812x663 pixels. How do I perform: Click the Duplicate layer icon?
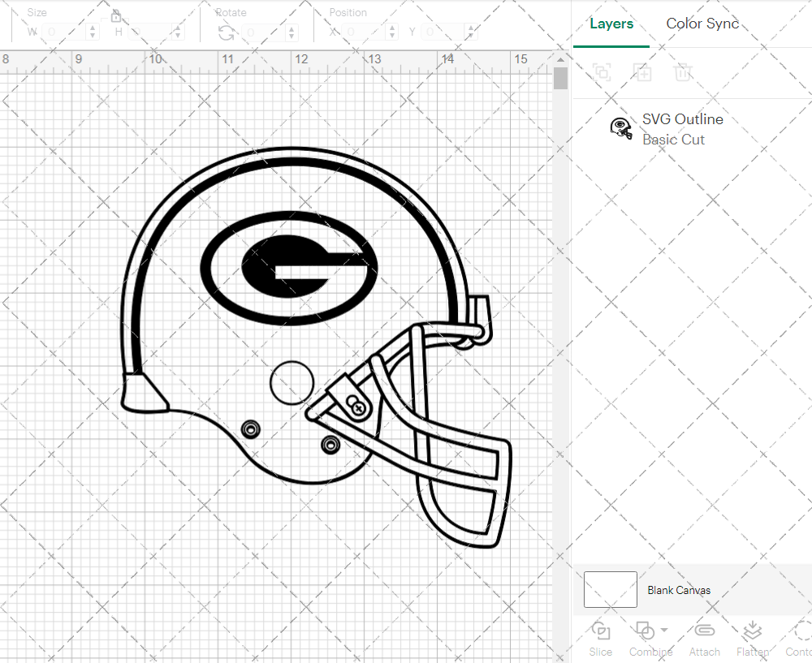tap(642, 72)
